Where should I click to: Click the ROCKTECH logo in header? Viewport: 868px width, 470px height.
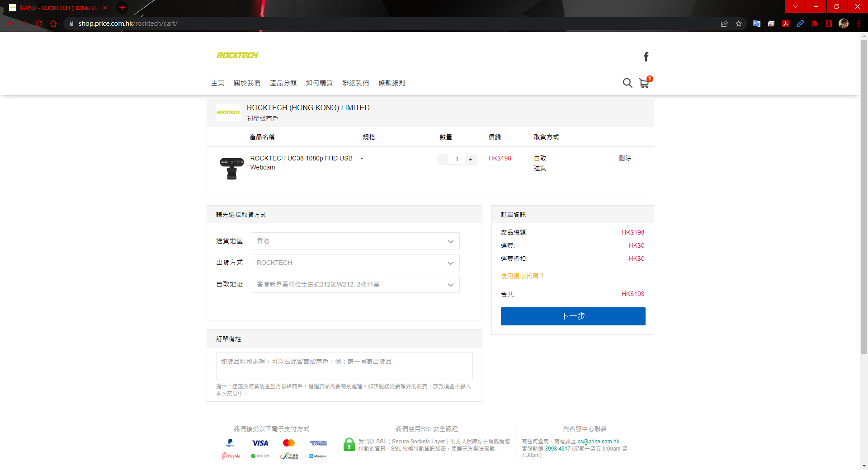point(237,55)
